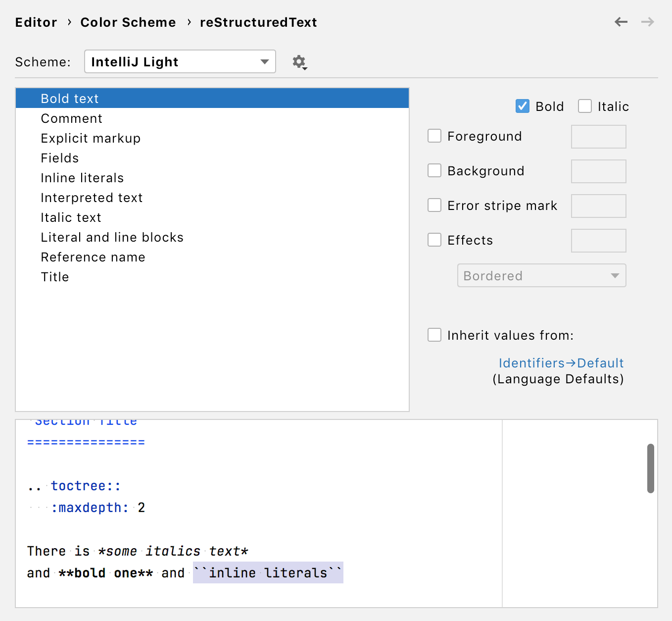Uncheck the Bold checkbox
This screenshot has height=621, width=672.
click(523, 106)
